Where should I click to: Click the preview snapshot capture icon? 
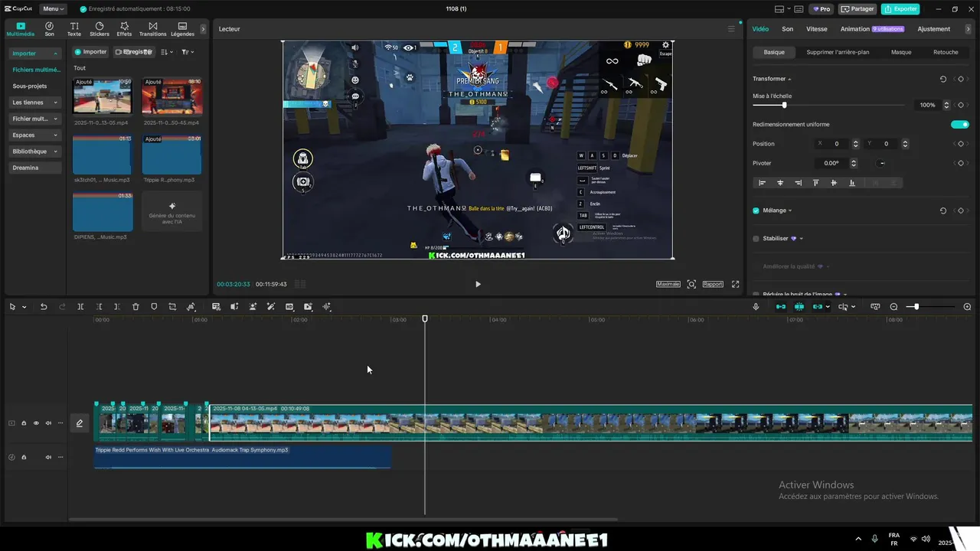[691, 284]
